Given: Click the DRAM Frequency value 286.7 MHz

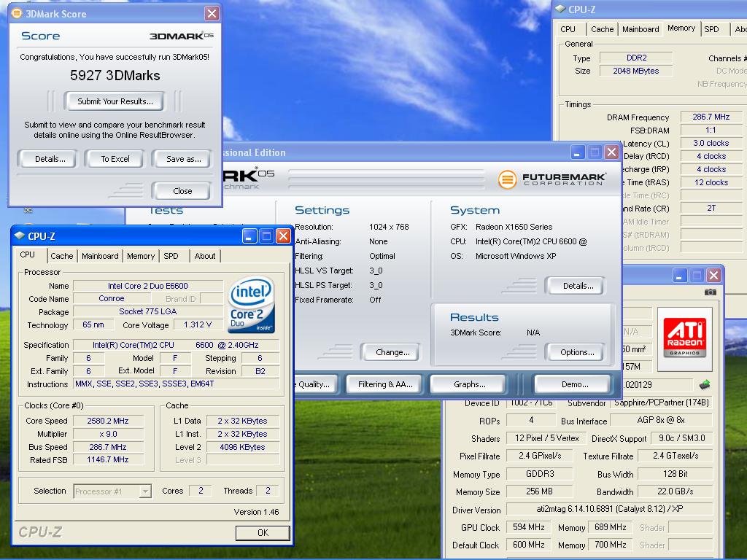Looking at the screenshot, I should click(711, 116).
